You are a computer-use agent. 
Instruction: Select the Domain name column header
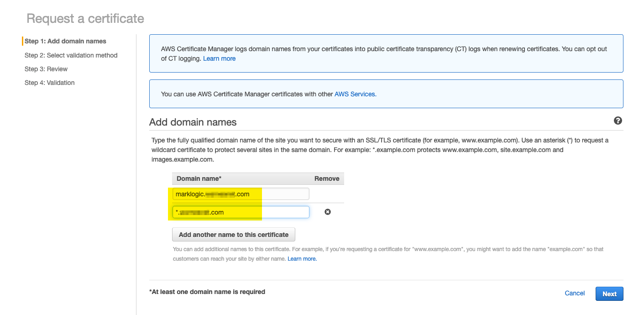199,178
